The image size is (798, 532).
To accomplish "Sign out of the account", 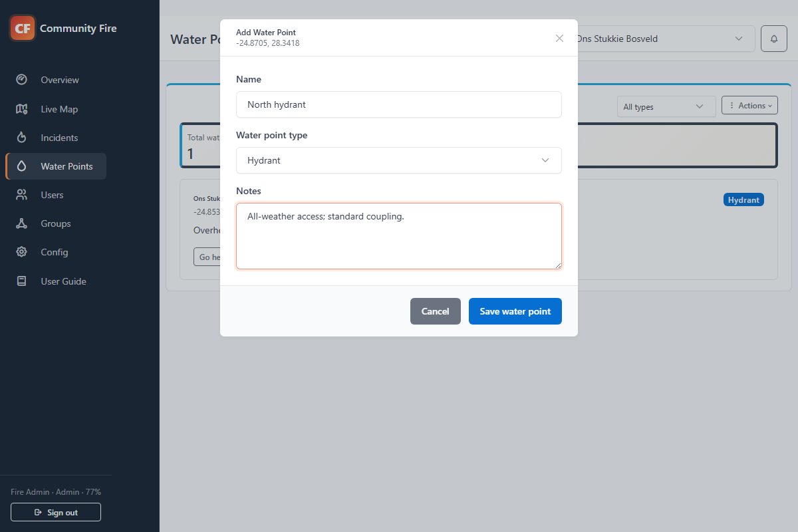I will (x=56, y=512).
